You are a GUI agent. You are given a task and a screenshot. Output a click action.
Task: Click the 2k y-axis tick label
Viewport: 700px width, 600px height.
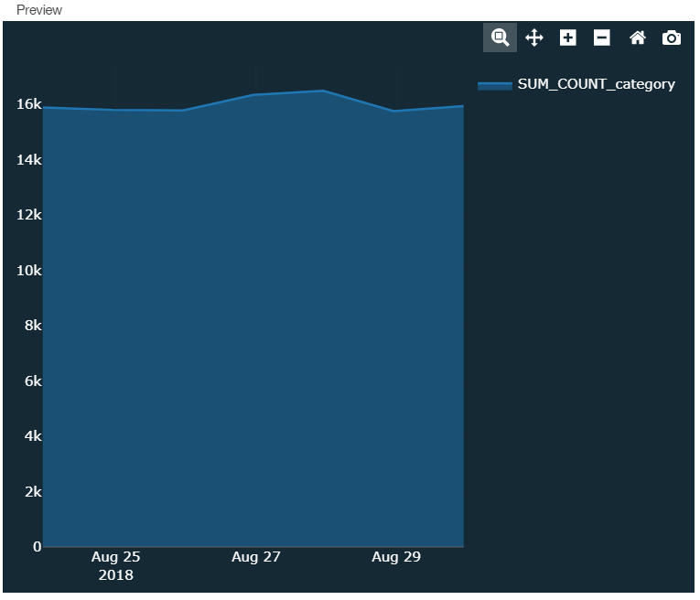pyautogui.click(x=33, y=491)
